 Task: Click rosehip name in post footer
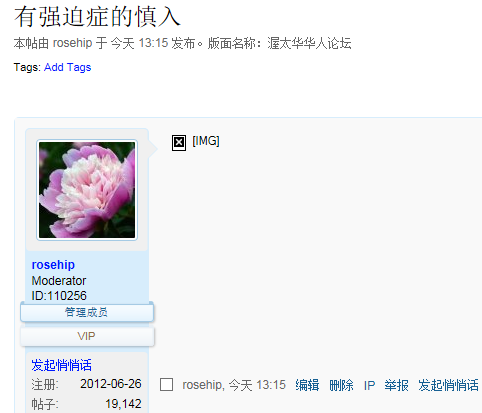pos(202,385)
